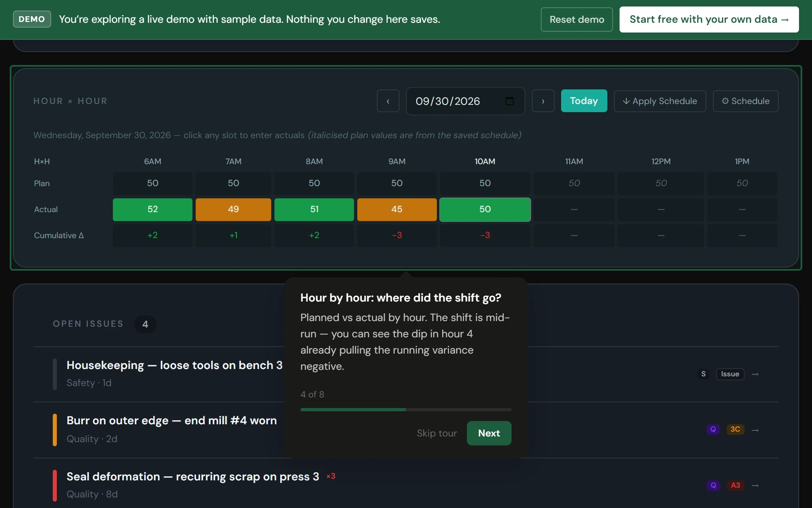Click the 09/30/2026 date field
Screen dimensions: 812x508
tap(465, 101)
